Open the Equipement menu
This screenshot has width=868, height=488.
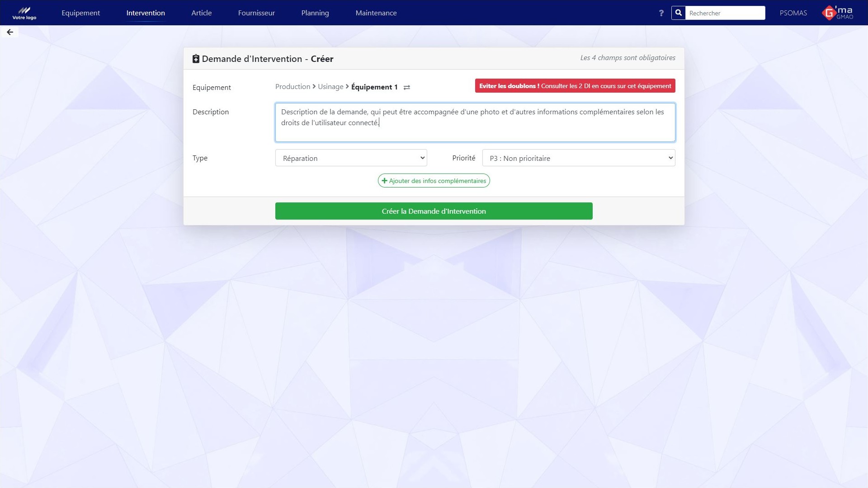coord(80,13)
